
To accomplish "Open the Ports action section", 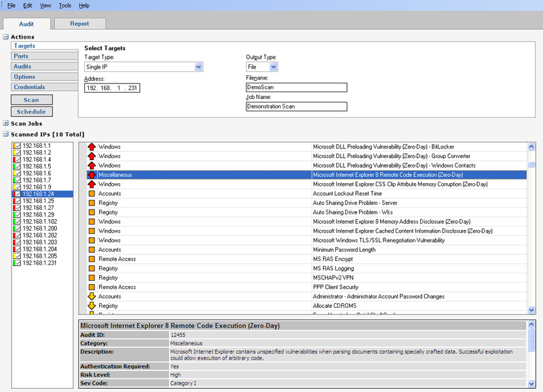I will [44, 56].
